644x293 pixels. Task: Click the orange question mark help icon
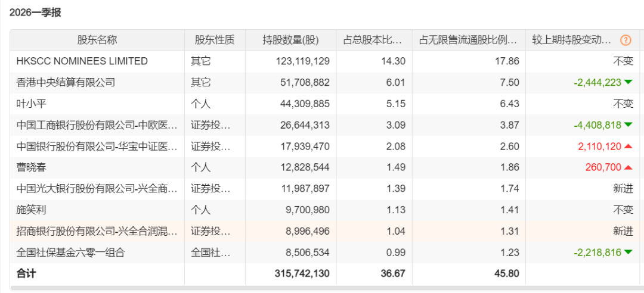coord(625,40)
